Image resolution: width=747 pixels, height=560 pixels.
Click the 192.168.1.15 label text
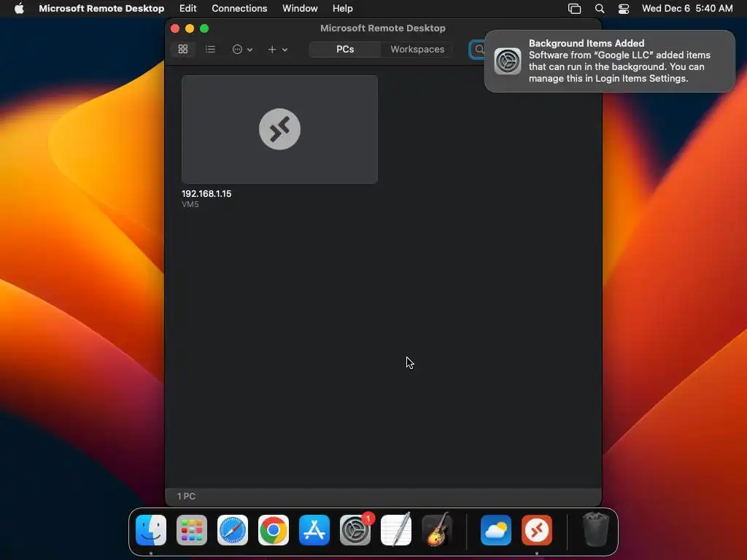tap(206, 194)
